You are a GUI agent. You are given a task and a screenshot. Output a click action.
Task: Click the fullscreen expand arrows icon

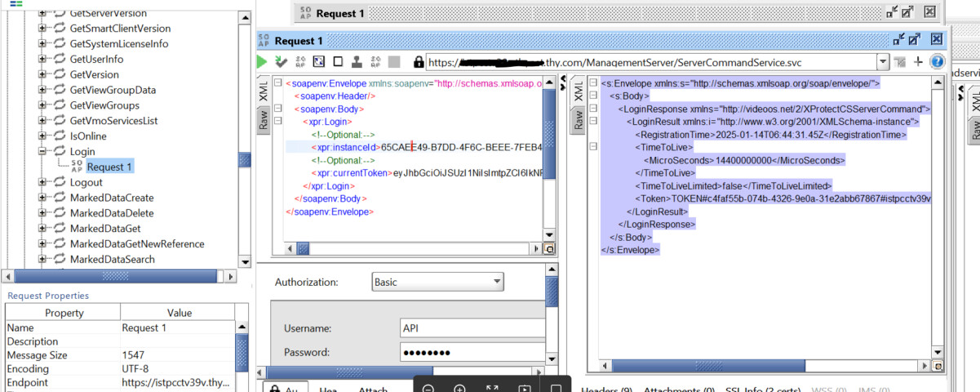click(x=492, y=389)
